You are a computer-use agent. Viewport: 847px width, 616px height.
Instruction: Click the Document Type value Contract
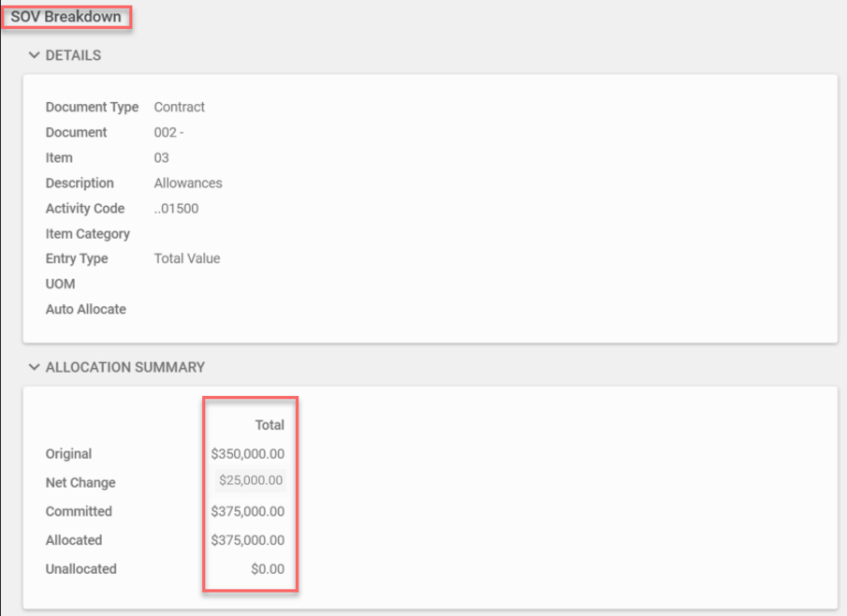pyautogui.click(x=179, y=107)
